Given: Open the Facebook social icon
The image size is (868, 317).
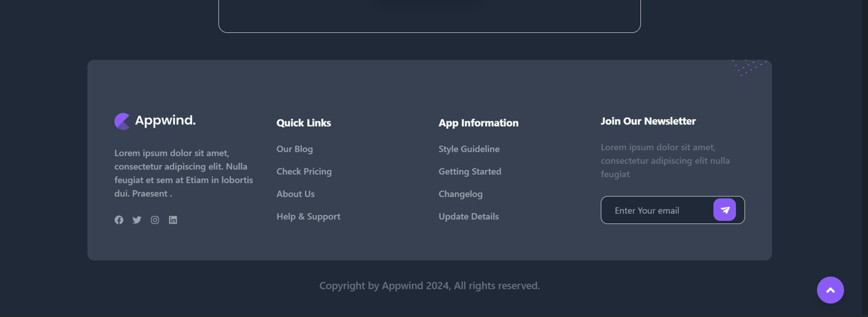Looking at the screenshot, I should click(119, 220).
